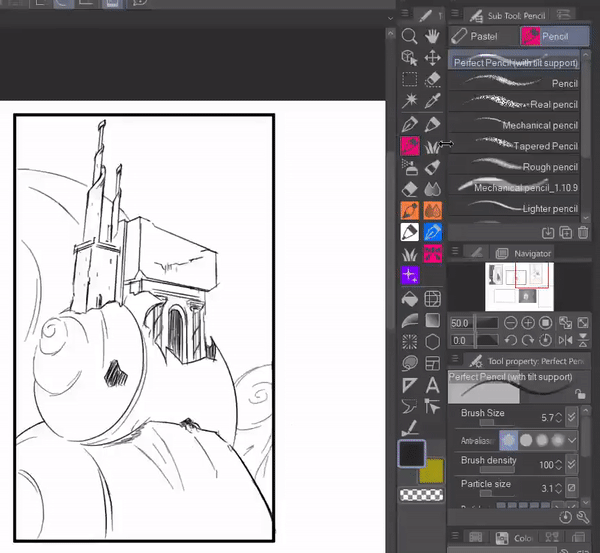
Task: Select the Text tool
Action: point(432,386)
